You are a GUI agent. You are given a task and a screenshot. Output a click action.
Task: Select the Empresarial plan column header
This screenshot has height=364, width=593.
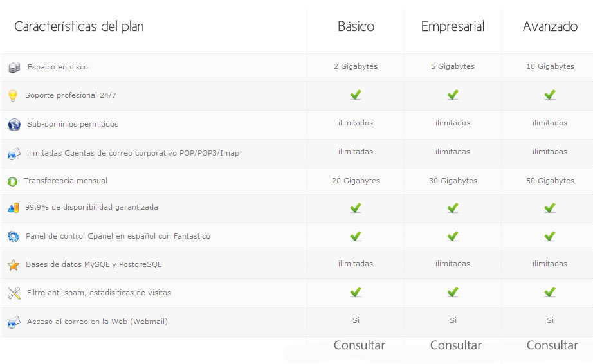(453, 27)
